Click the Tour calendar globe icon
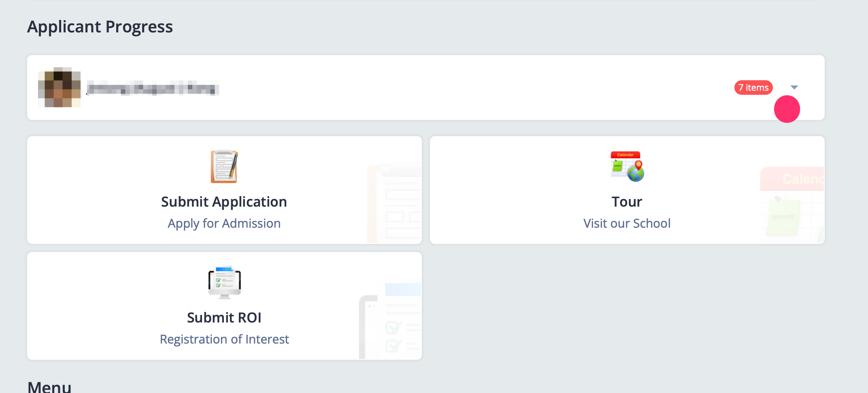This screenshot has width=868, height=393. (627, 167)
